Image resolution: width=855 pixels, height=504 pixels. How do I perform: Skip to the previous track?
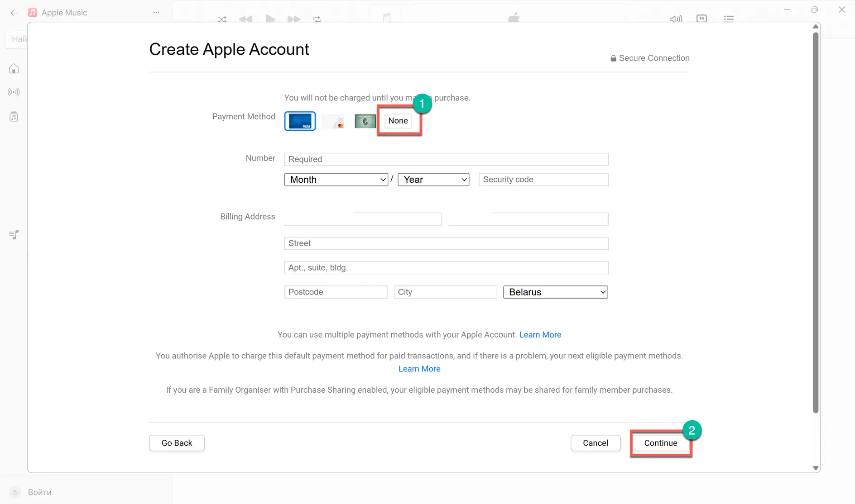(x=245, y=19)
